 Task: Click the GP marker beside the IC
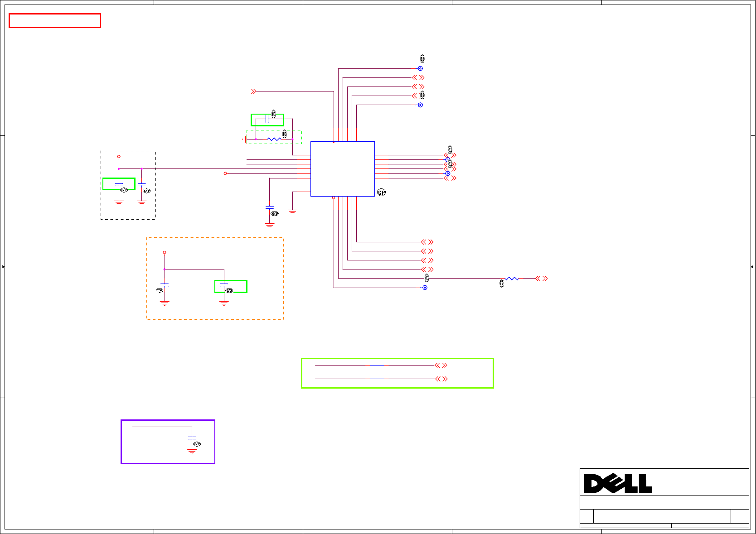pos(382,192)
